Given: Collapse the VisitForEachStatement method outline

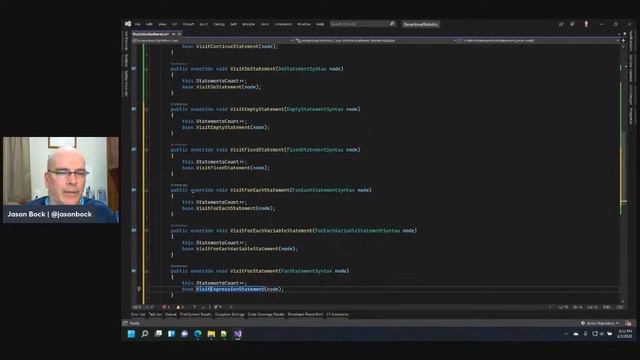Looking at the screenshot, I should tap(147, 190).
